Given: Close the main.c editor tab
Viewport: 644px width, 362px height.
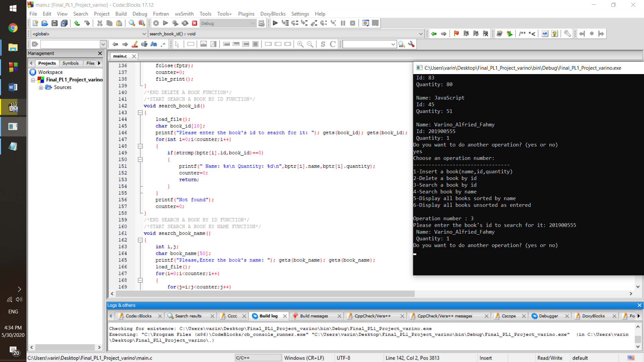Looking at the screenshot, I should point(134,56).
